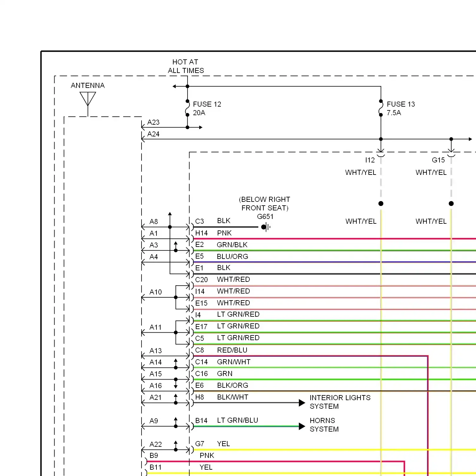Click the WHT/YEL label directly below G15
476x476 pixels.
431,172
